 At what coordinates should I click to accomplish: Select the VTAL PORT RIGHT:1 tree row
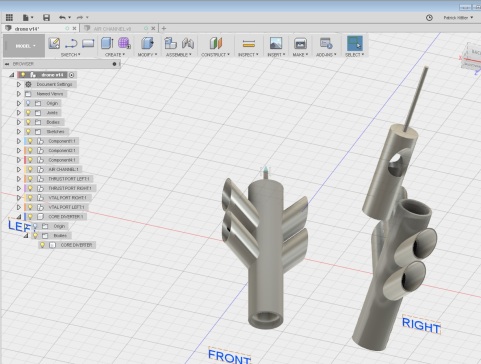point(58,198)
